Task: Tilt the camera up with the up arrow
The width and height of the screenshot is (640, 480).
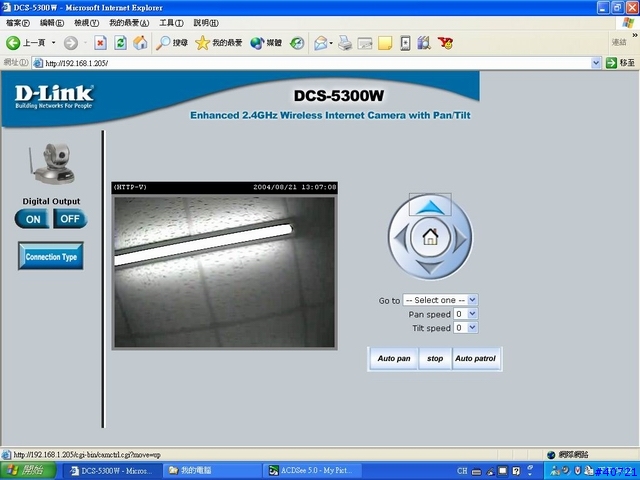Action: pyautogui.click(x=430, y=205)
